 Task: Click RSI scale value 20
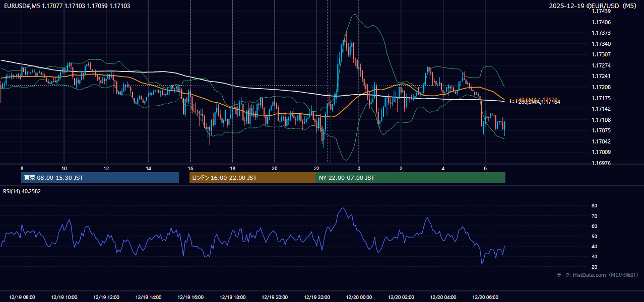pos(595,267)
